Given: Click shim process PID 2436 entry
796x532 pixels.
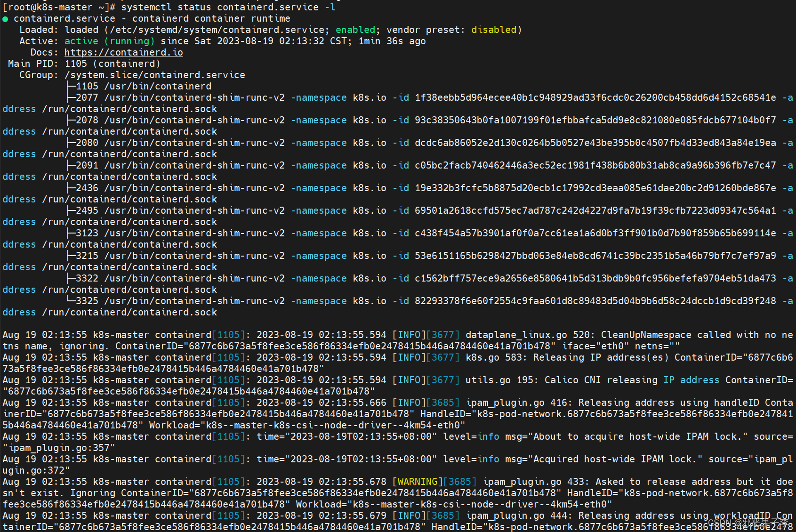Looking at the screenshot, I should point(180,188).
